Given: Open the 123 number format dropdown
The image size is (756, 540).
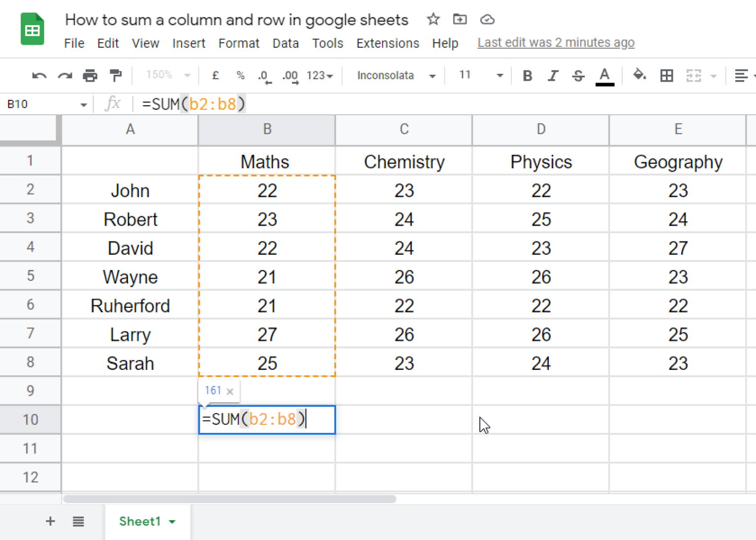Looking at the screenshot, I should pyautogui.click(x=320, y=76).
